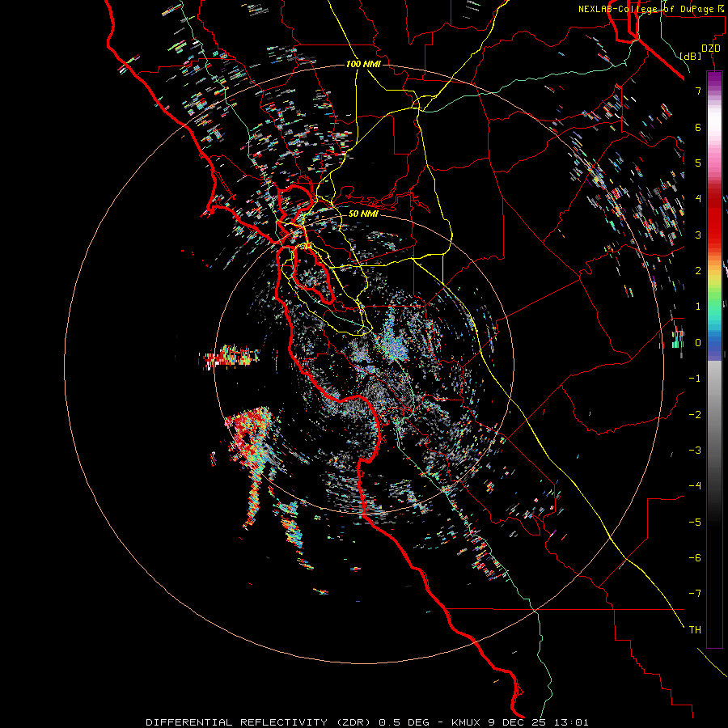The width and height of the screenshot is (728, 728).
Task: Click the -1 value on the color scale
Action: tap(695, 379)
